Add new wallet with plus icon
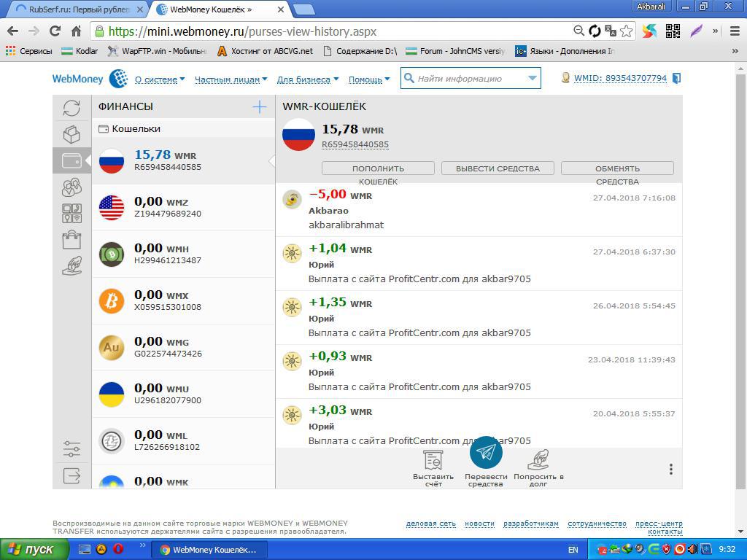 pos(259,107)
